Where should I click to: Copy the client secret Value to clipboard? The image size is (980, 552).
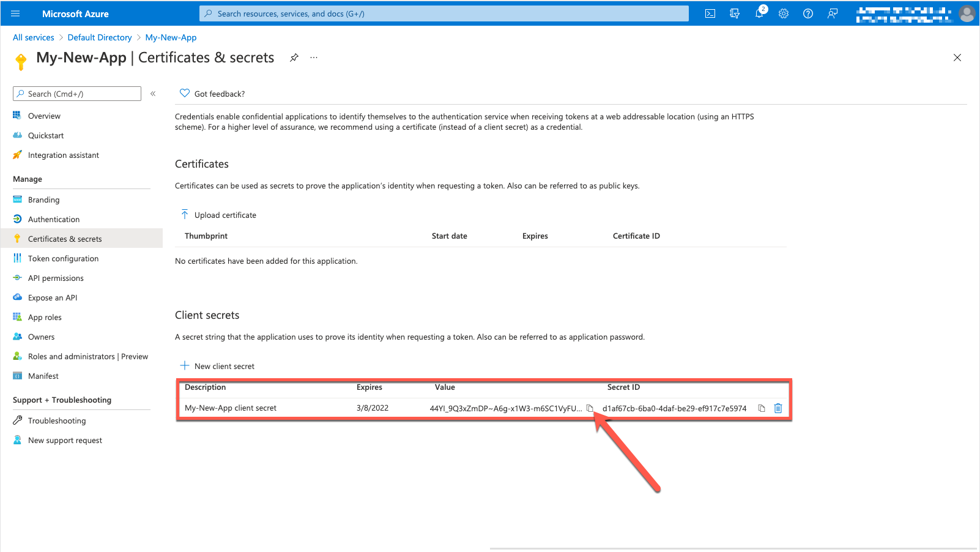(x=590, y=408)
